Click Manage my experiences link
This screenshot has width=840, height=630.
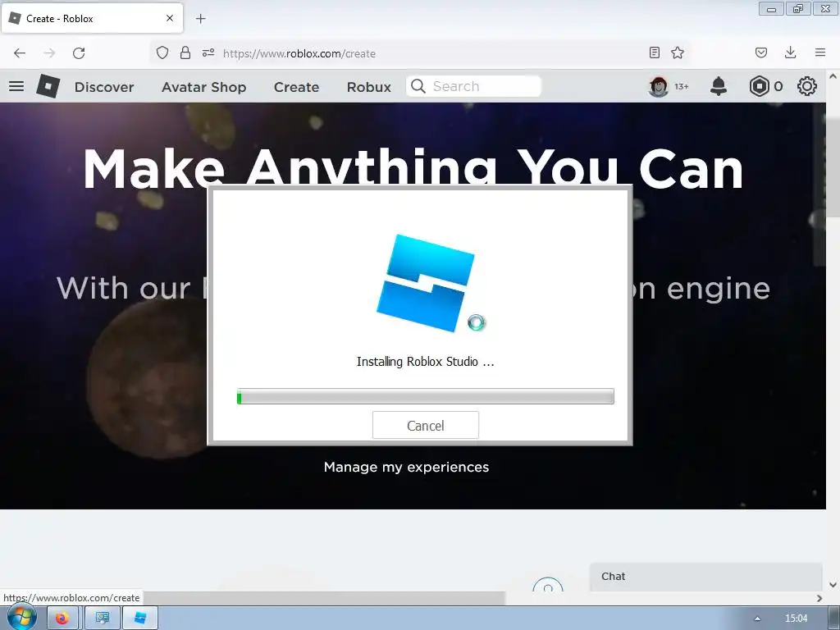pos(406,467)
